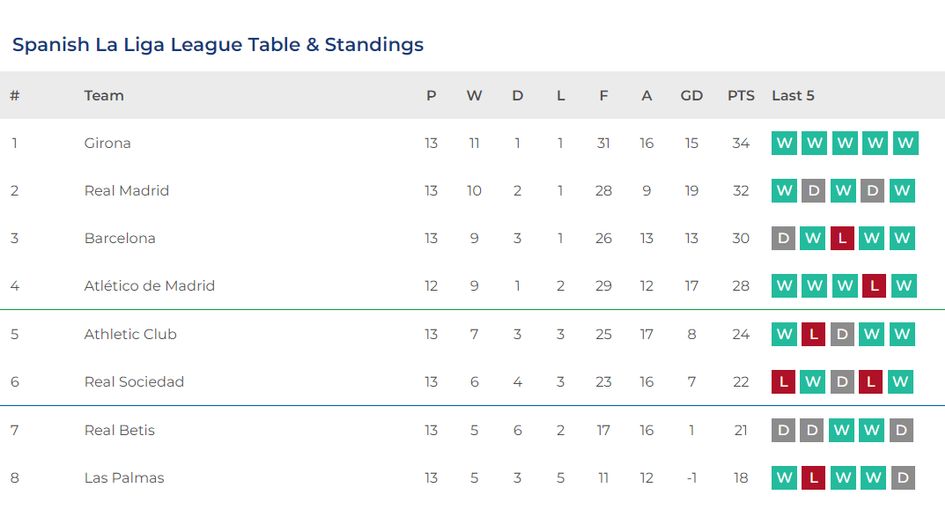945x532 pixels.
Task: Click the PTS column header
Action: pos(741,96)
